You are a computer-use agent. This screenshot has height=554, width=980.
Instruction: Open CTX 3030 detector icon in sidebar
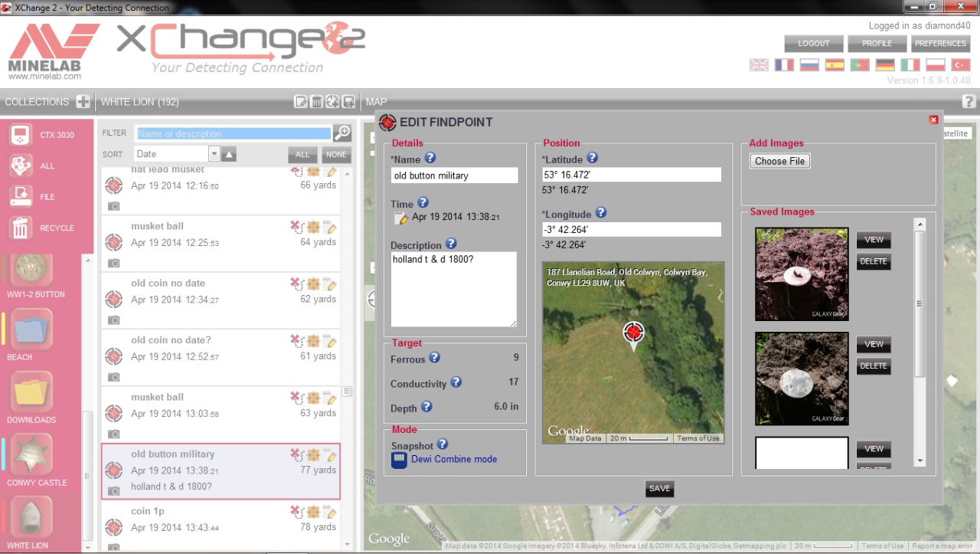[20, 135]
